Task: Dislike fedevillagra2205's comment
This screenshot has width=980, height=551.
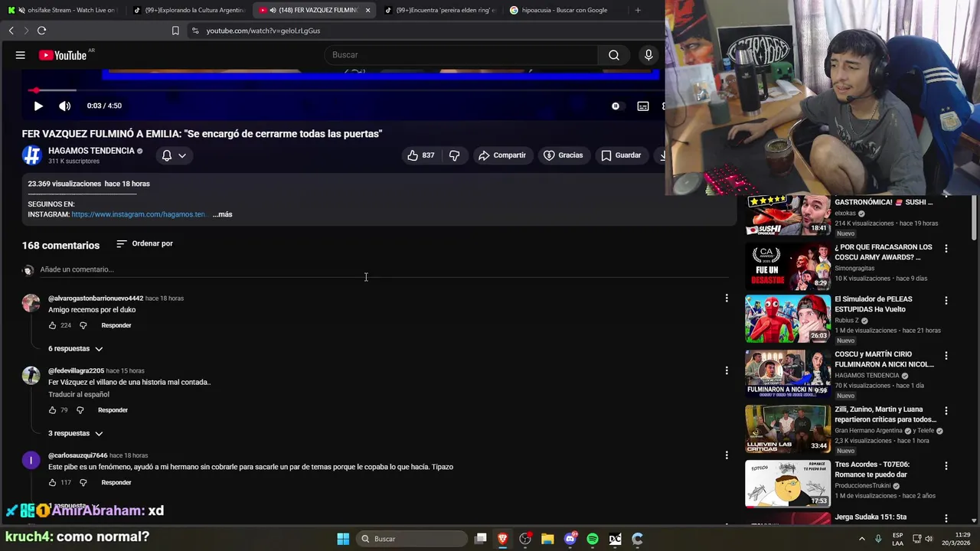Action: point(80,410)
